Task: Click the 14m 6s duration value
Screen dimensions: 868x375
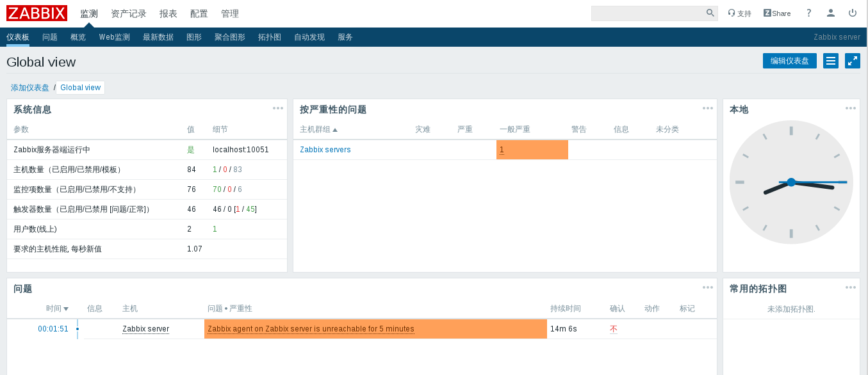Action: [x=564, y=329]
